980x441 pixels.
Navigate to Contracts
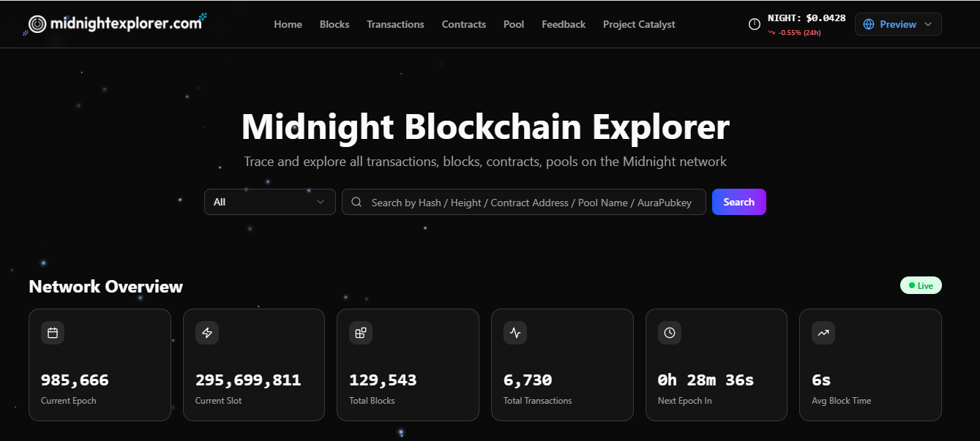click(x=464, y=24)
